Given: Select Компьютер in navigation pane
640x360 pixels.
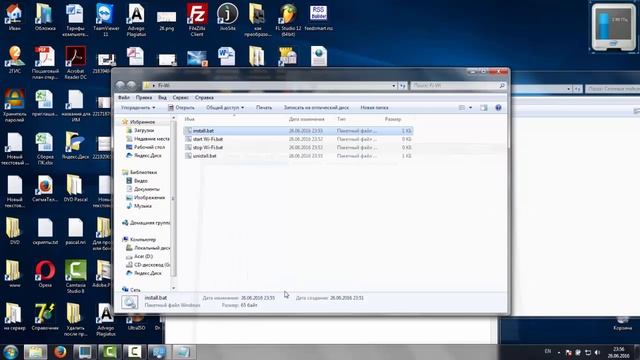Looking at the screenshot, I should tap(139, 240).
